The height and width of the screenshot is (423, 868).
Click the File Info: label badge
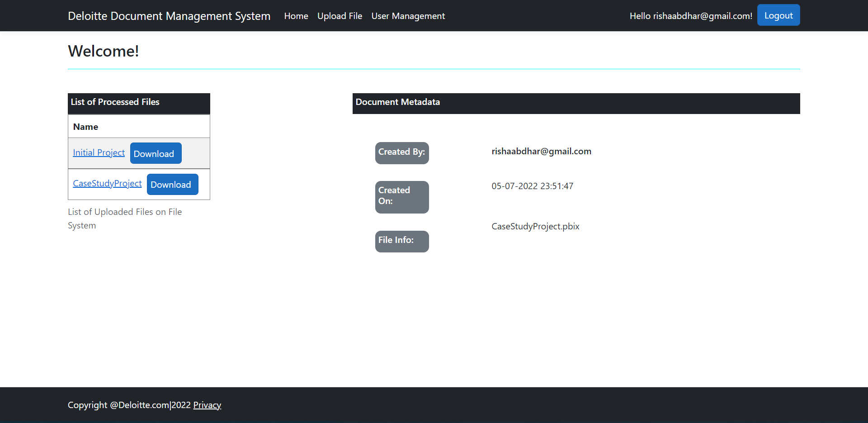pyautogui.click(x=402, y=241)
